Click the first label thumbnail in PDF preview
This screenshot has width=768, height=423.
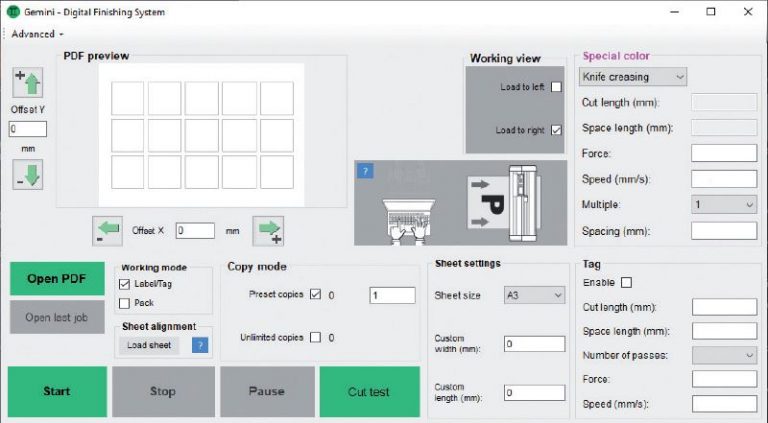[x=127, y=98]
